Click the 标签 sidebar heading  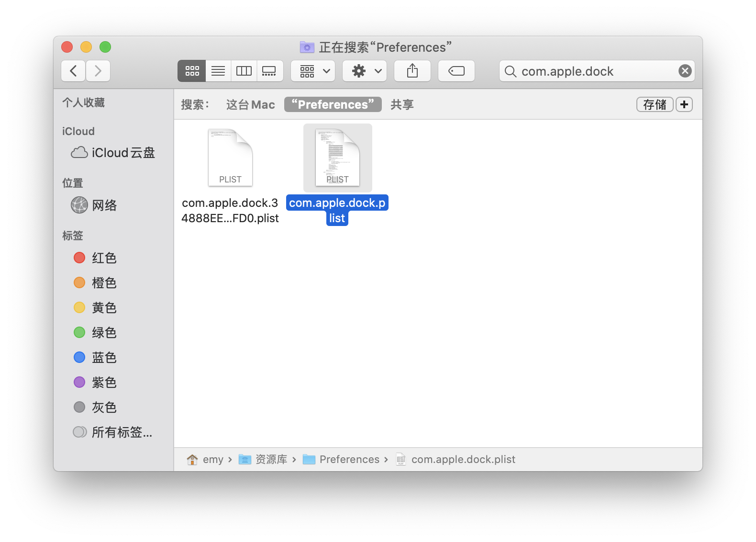click(x=73, y=236)
